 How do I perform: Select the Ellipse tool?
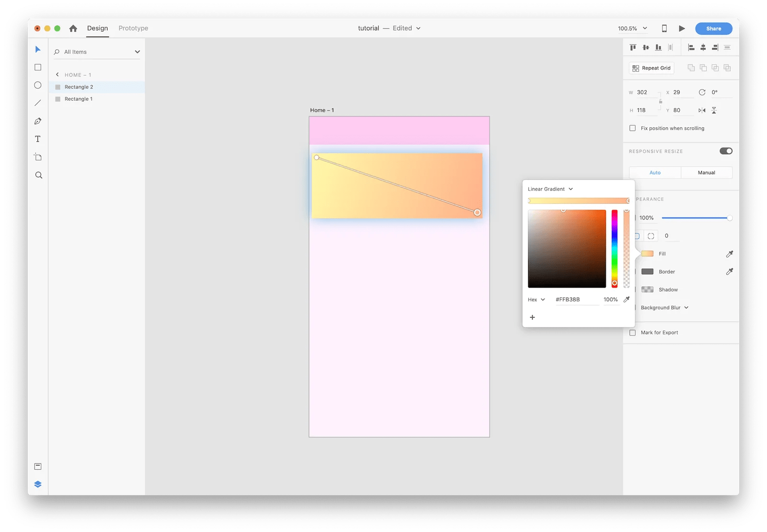[x=38, y=85]
